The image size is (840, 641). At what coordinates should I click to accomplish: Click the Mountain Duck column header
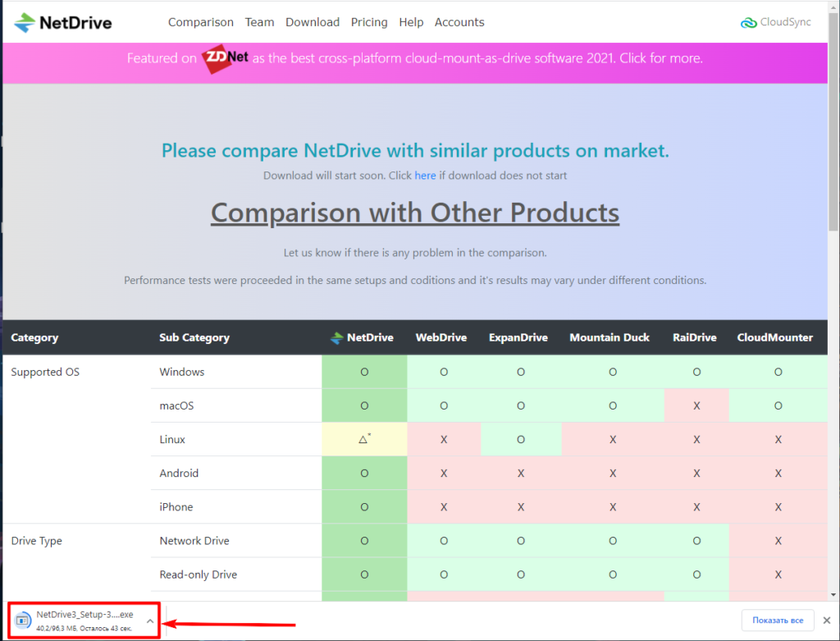[609, 337]
